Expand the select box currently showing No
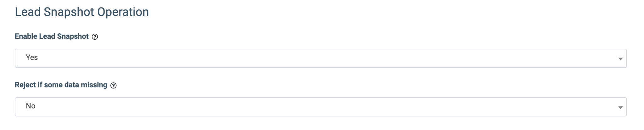 (320, 107)
